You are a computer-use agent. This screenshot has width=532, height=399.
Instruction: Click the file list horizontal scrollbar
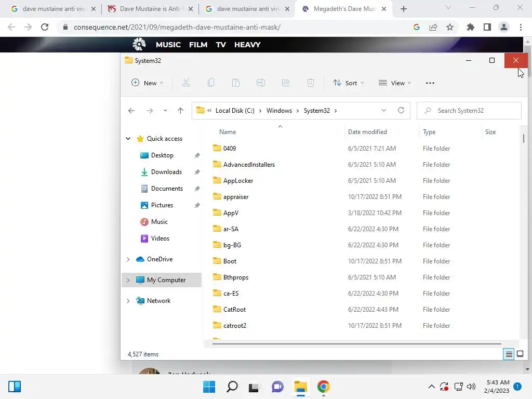356,344
